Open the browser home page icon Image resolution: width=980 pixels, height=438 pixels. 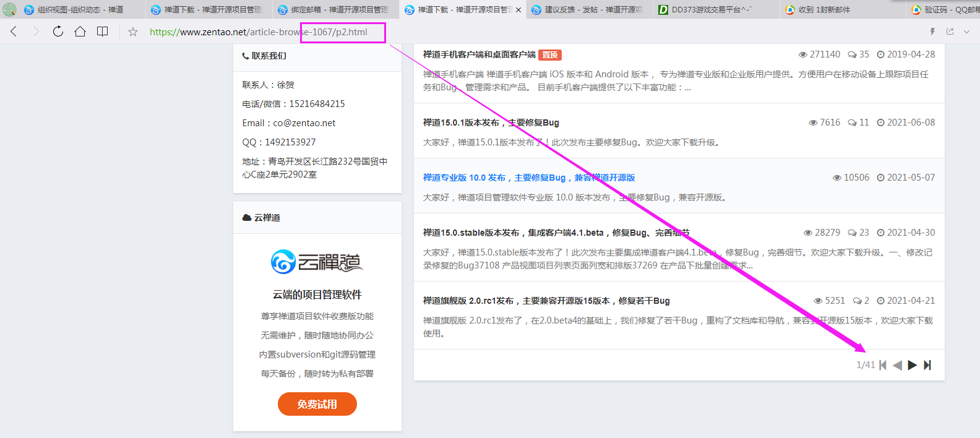coord(80,32)
